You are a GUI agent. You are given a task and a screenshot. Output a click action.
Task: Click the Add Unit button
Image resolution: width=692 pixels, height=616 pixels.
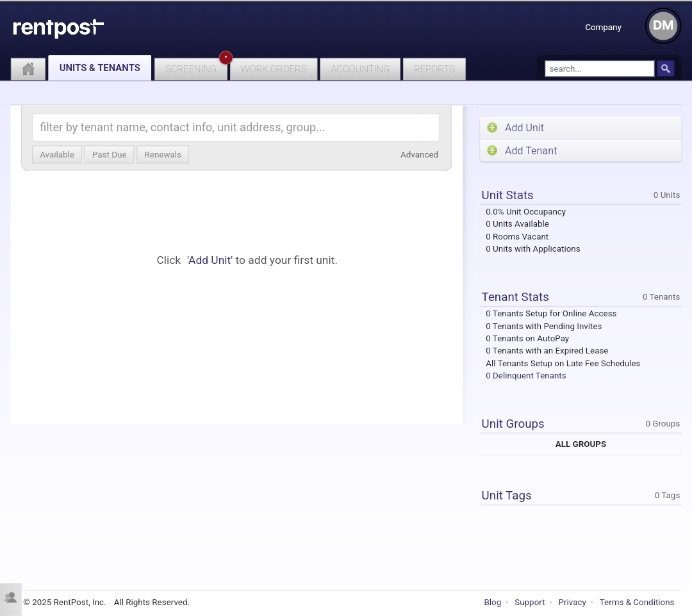(x=581, y=128)
